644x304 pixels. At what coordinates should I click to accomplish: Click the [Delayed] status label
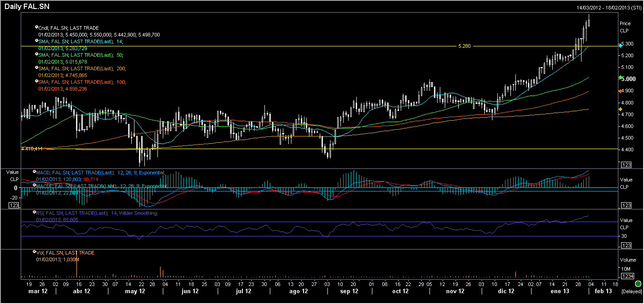(x=631, y=292)
